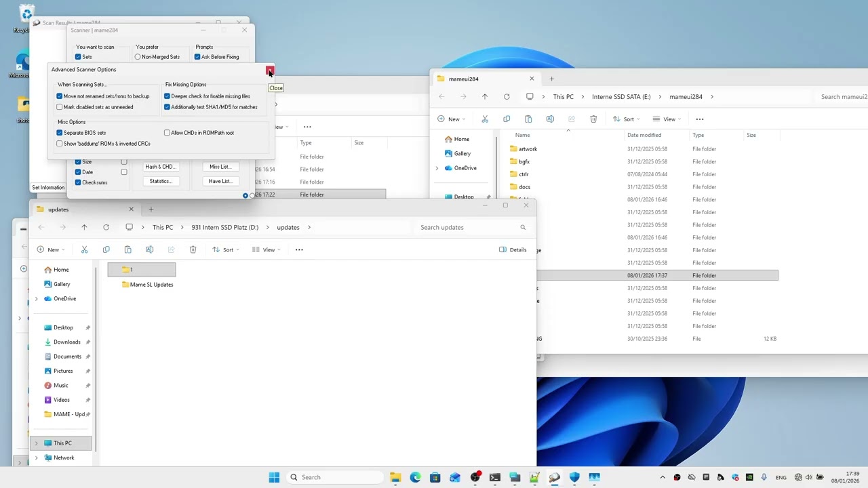Enable Allow CHDs in ROMPath root
868x488 pixels.
(x=167, y=133)
